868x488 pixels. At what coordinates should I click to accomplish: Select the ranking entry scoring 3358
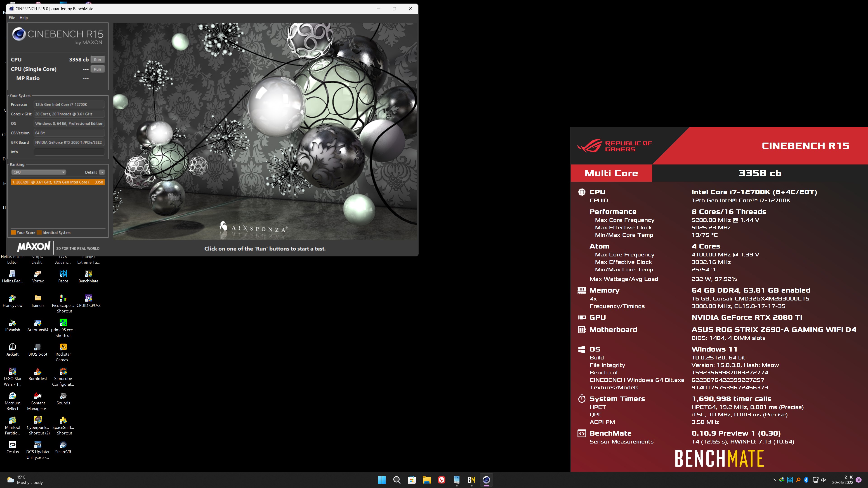58,182
